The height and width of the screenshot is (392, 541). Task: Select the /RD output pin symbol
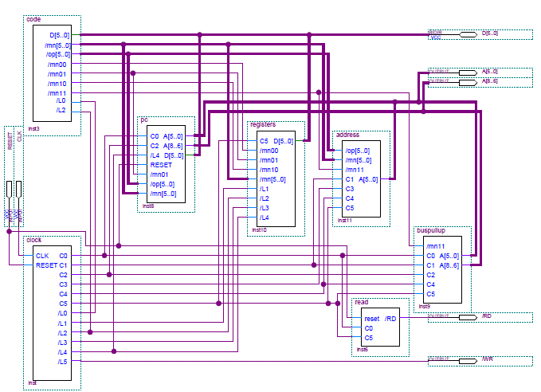tap(468, 317)
